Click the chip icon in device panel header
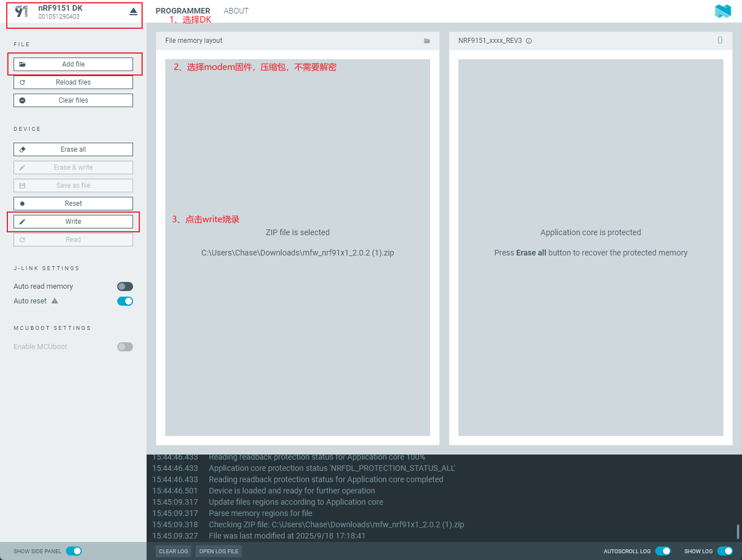Viewport: 742px width, 560px height. [720, 40]
